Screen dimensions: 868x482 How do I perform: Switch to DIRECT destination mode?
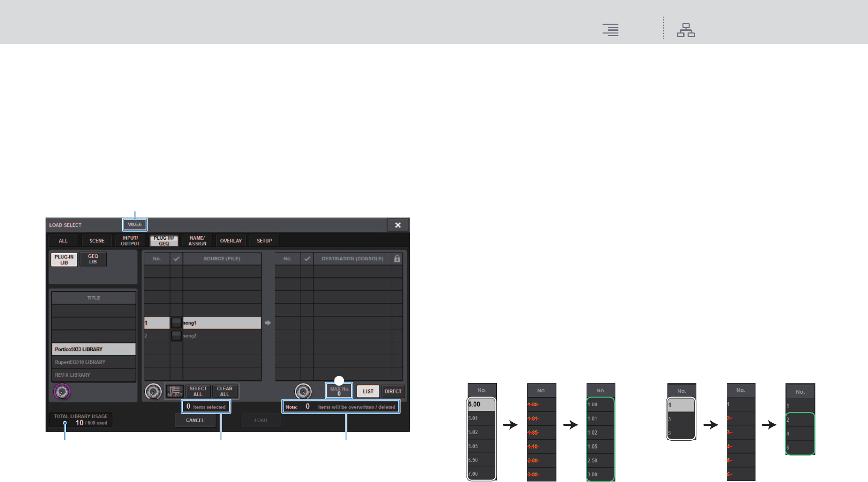pyautogui.click(x=393, y=391)
